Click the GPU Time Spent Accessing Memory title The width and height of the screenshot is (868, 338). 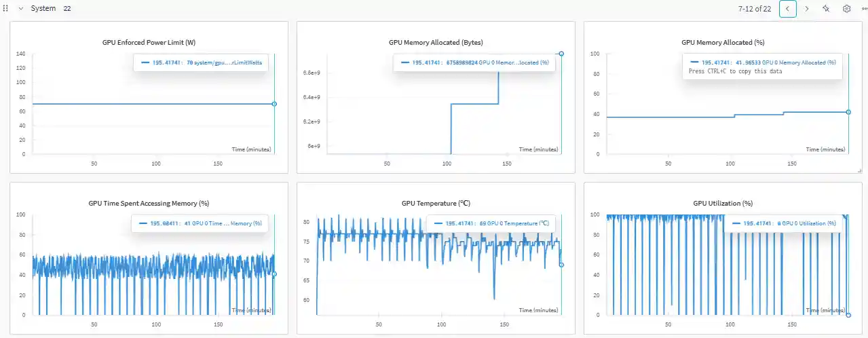149,203
